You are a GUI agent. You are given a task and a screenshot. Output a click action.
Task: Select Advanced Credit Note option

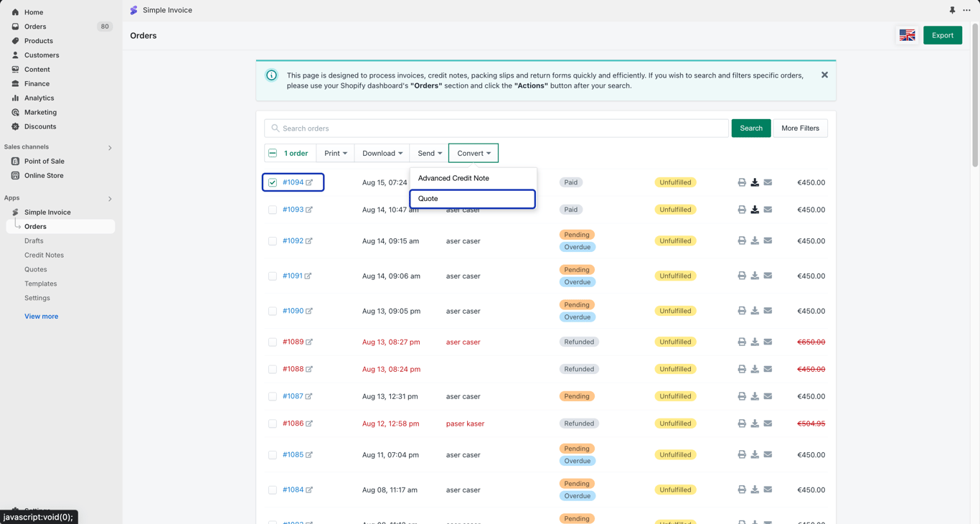473,178
